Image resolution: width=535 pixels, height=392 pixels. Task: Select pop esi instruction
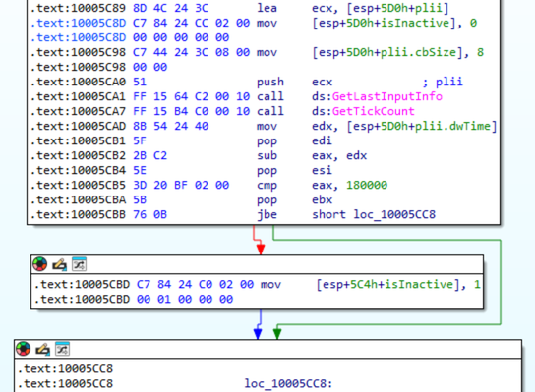coord(294,170)
